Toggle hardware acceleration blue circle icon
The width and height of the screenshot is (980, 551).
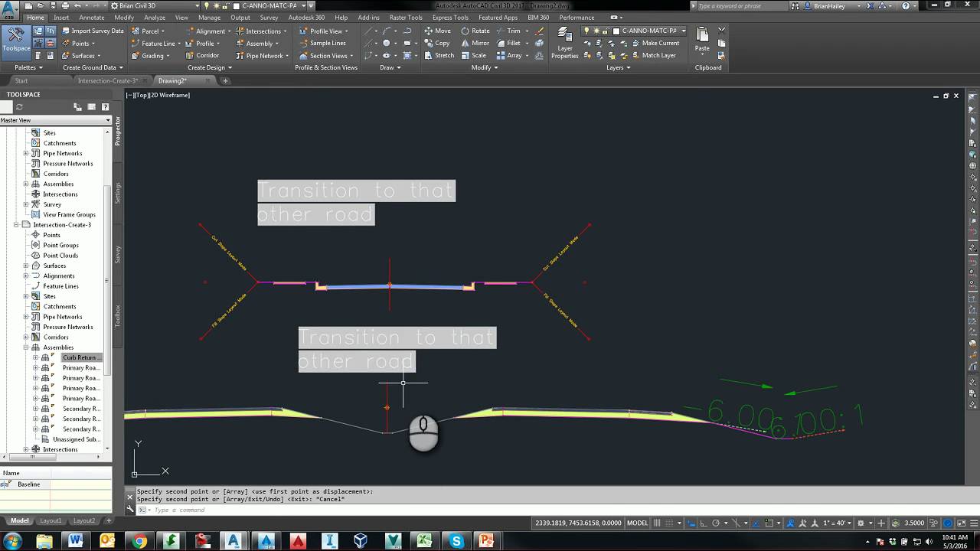948,523
